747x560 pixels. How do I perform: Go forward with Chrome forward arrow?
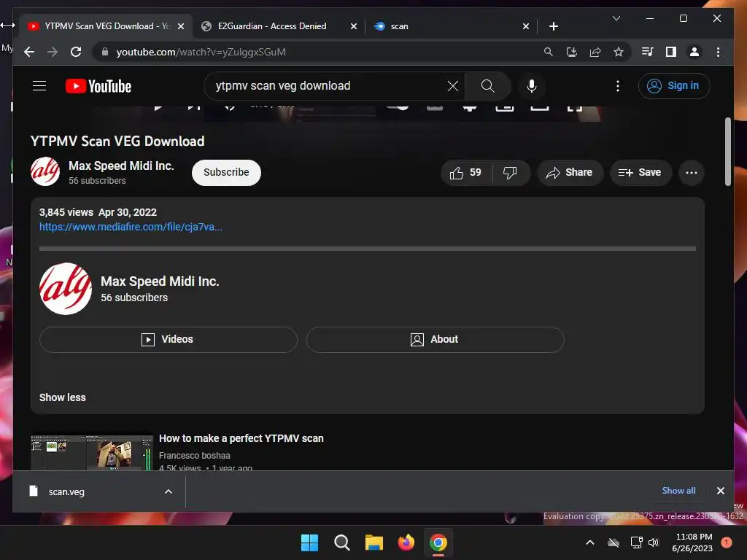(x=53, y=52)
